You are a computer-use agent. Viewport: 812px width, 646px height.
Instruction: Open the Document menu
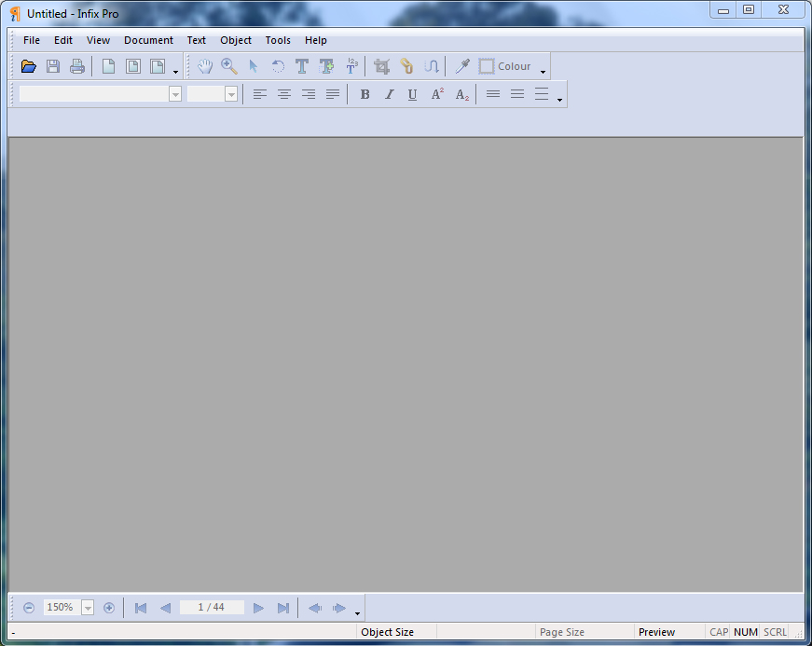[148, 40]
